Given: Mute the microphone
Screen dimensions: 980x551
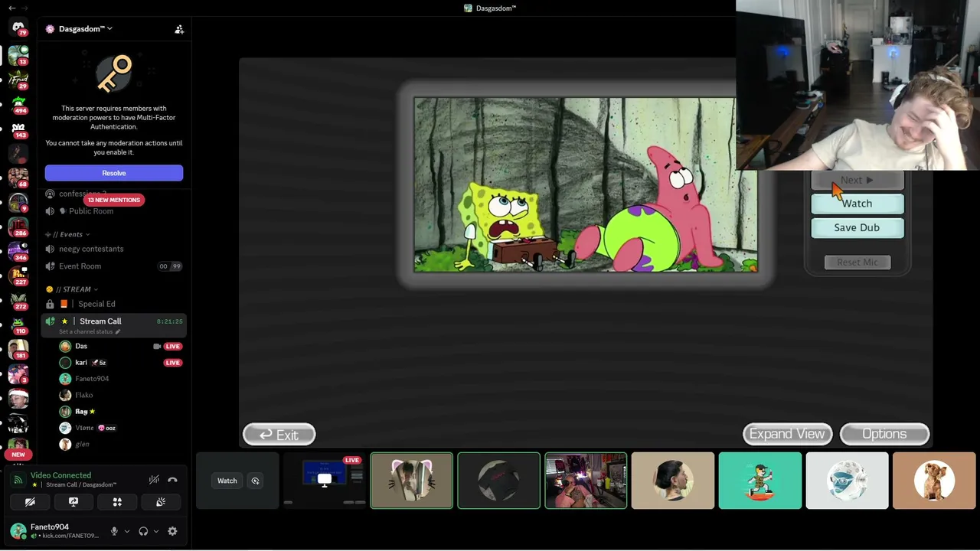Looking at the screenshot, I should pyautogui.click(x=115, y=531).
